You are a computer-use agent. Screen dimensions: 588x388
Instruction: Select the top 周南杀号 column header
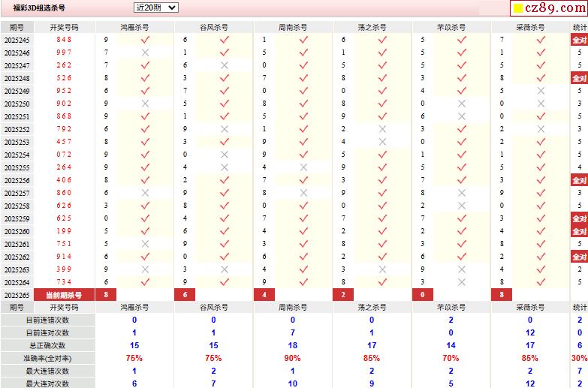point(293,27)
